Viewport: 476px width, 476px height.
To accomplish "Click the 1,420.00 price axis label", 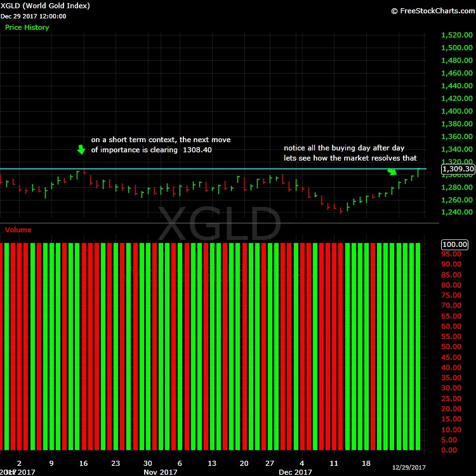I will pos(456,98).
